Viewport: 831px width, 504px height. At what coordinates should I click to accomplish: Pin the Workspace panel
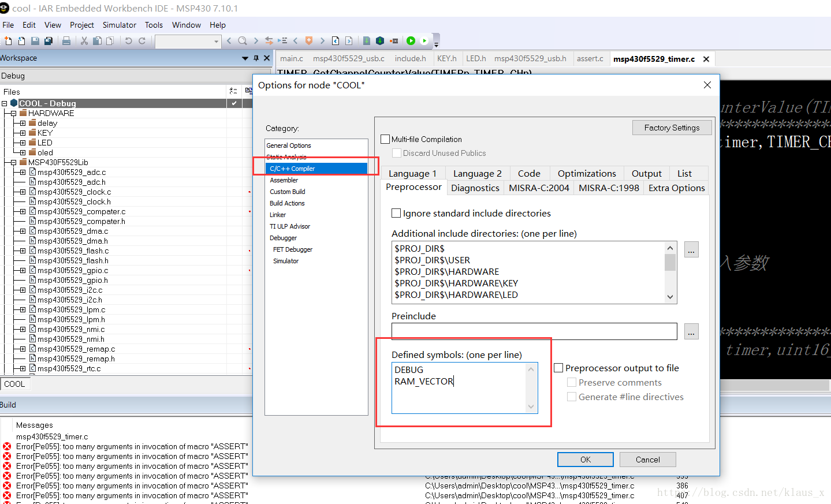coord(256,58)
